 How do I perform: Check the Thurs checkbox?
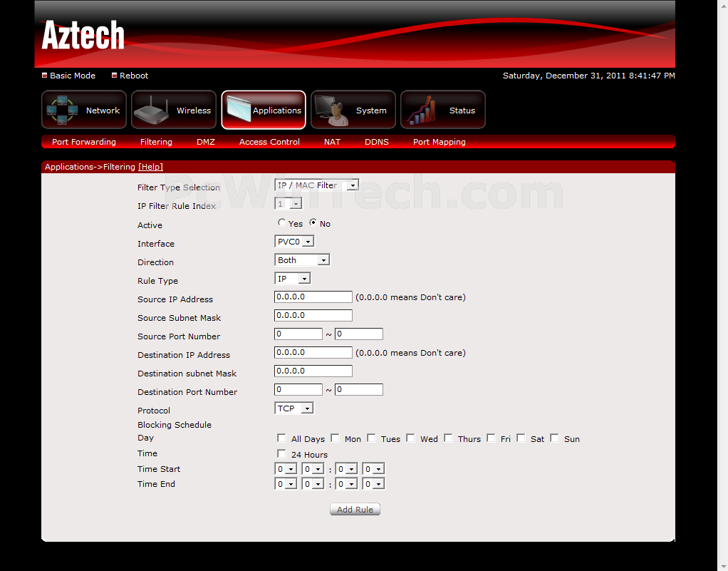[x=448, y=438]
